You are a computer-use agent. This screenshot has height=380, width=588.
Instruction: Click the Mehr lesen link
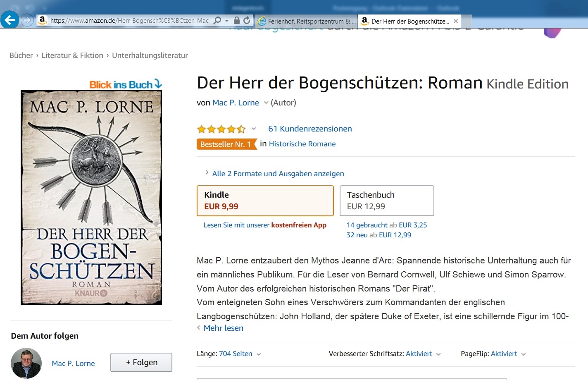coord(223,328)
